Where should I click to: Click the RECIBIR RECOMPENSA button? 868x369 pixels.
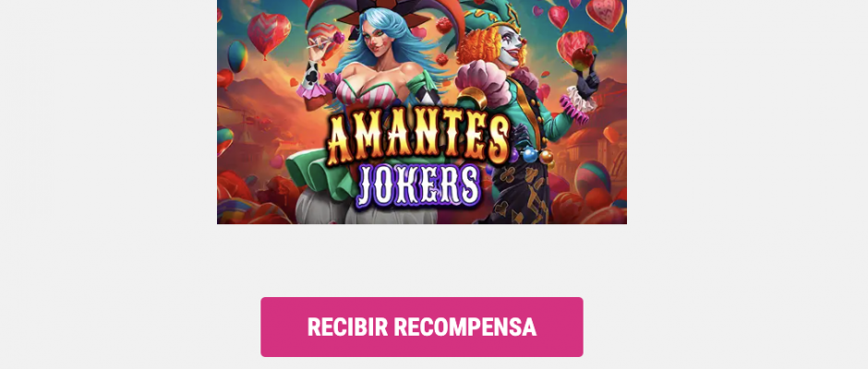[x=421, y=327]
